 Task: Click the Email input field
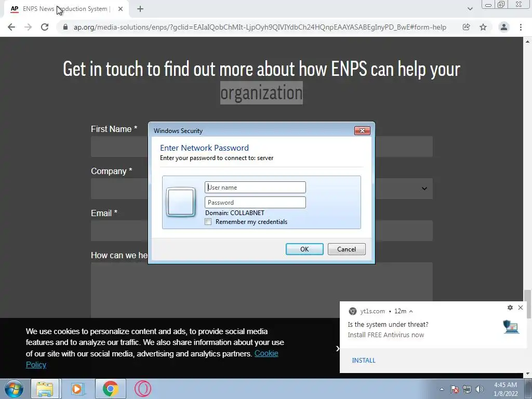[x=262, y=231]
